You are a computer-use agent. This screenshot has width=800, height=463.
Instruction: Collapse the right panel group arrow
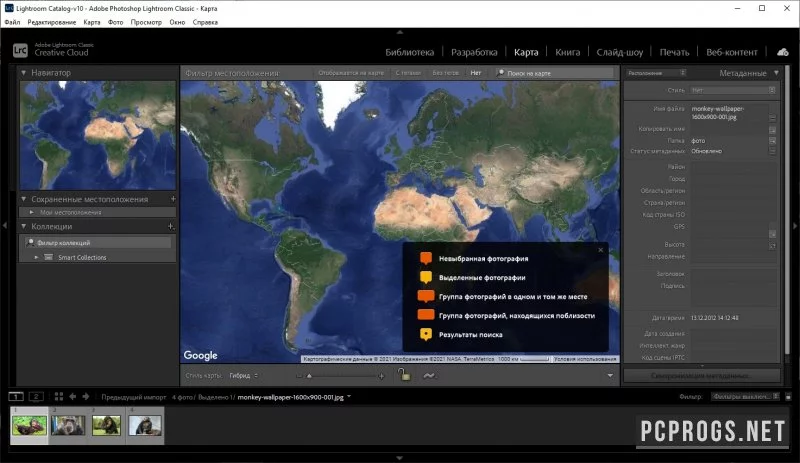click(x=795, y=225)
